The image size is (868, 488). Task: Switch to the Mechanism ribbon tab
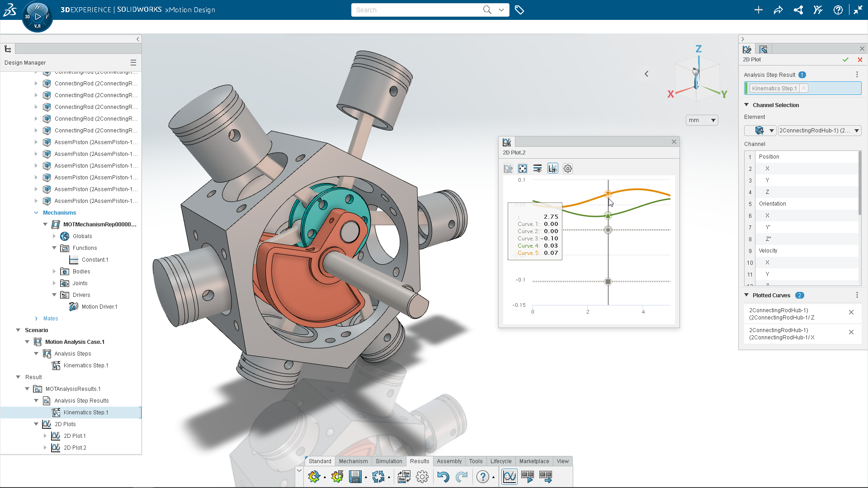pyautogui.click(x=353, y=461)
